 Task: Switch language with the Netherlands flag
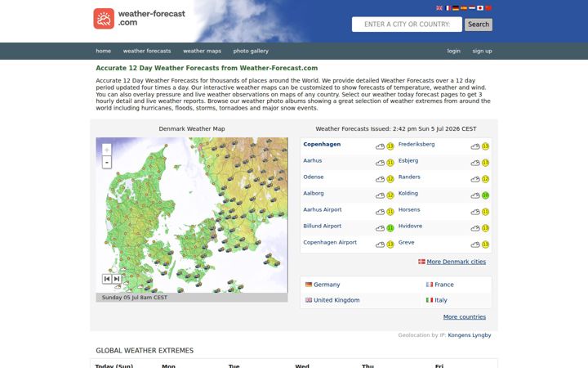coord(472,8)
